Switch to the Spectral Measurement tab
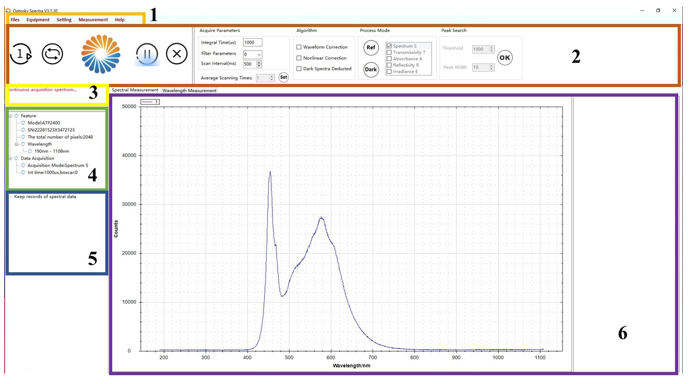This screenshot has width=693, height=384. click(135, 90)
